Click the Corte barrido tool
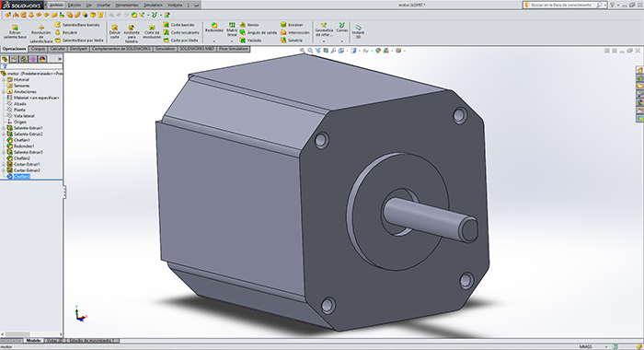Viewport: 644px width, 350px height. click(178, 25)
